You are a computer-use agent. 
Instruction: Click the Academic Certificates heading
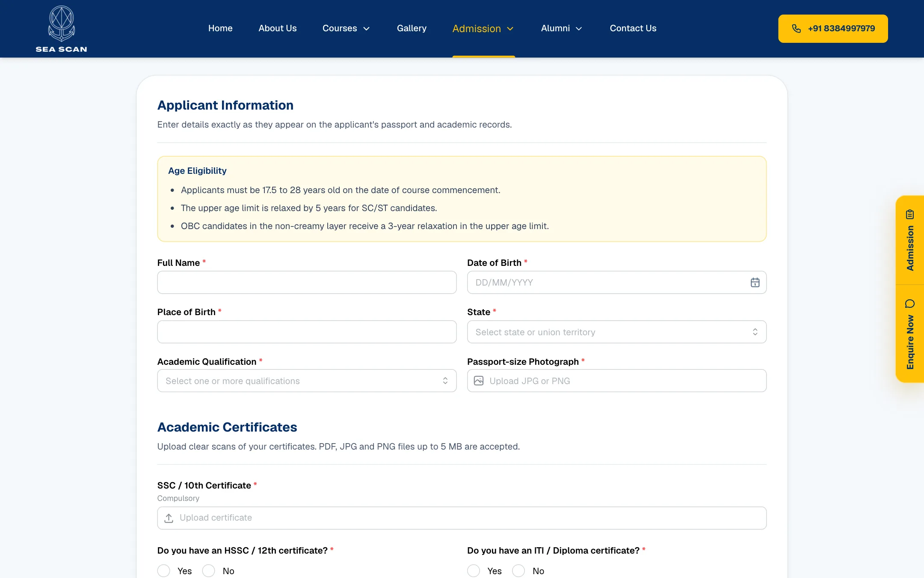pyautogui.click(x=227, y=427)
